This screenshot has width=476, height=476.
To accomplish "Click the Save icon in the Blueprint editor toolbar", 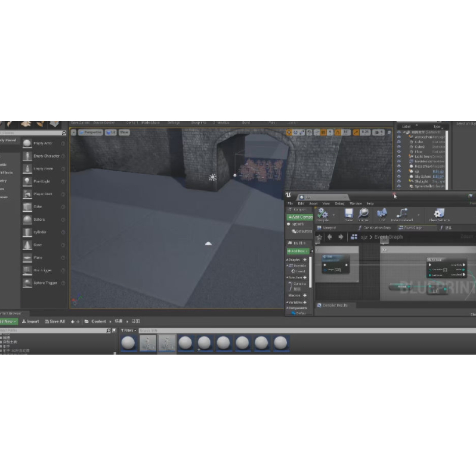I will point(348,215).
